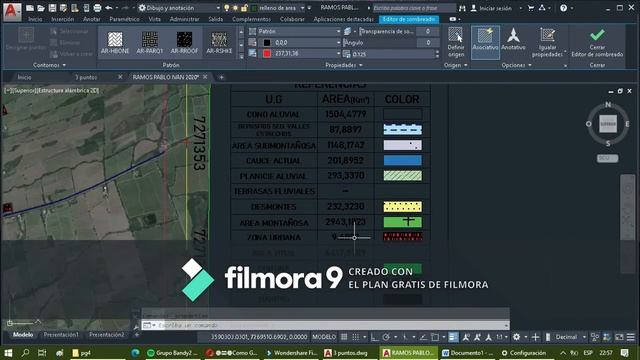Switch to the Presentación2 layout tab
The width and height of the screenshot is (640, 360).
[x=107, y=335]
